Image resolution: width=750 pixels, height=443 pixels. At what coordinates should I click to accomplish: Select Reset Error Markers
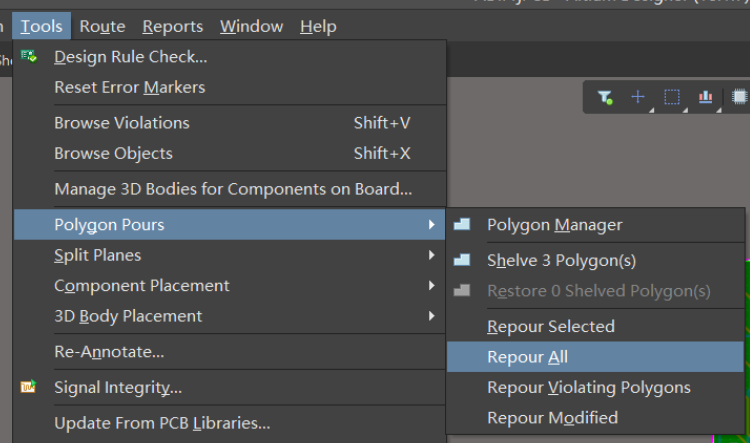230,88
